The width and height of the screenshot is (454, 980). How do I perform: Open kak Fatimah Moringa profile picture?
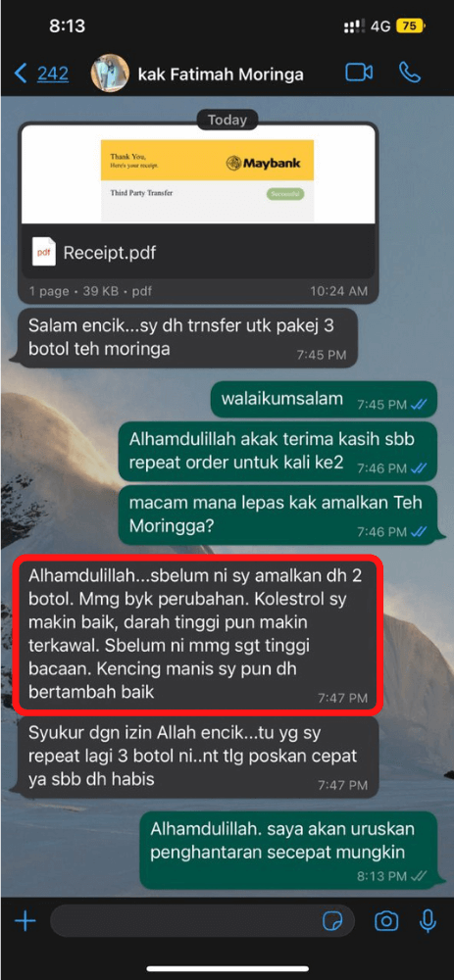(x=110, y=73)
